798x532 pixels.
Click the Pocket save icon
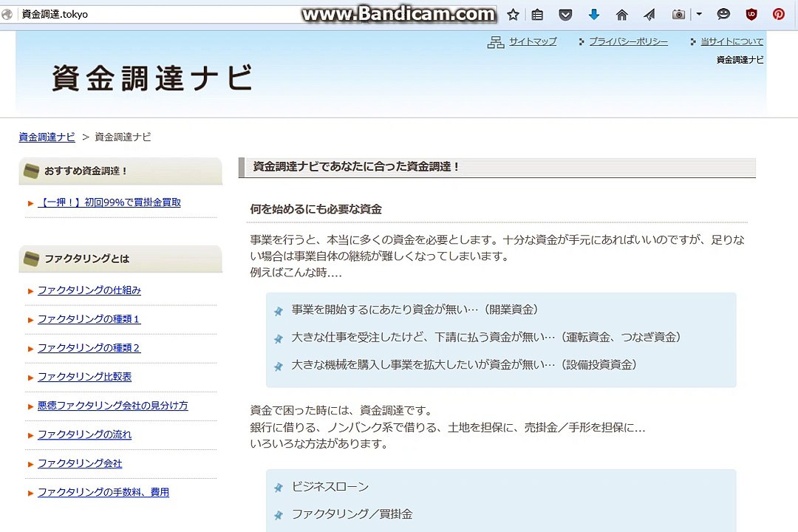tap(565, 15)
